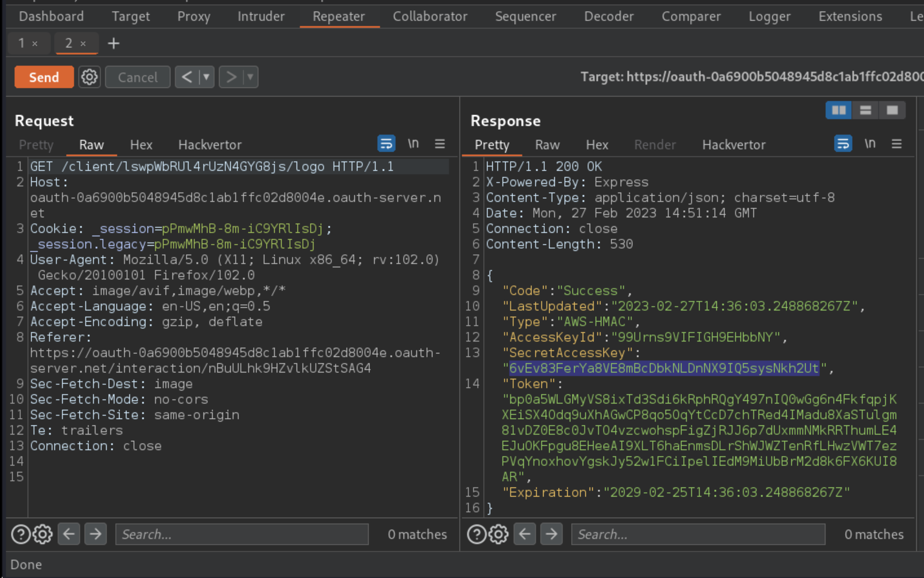Go to previous request in history

pos(187,77)
